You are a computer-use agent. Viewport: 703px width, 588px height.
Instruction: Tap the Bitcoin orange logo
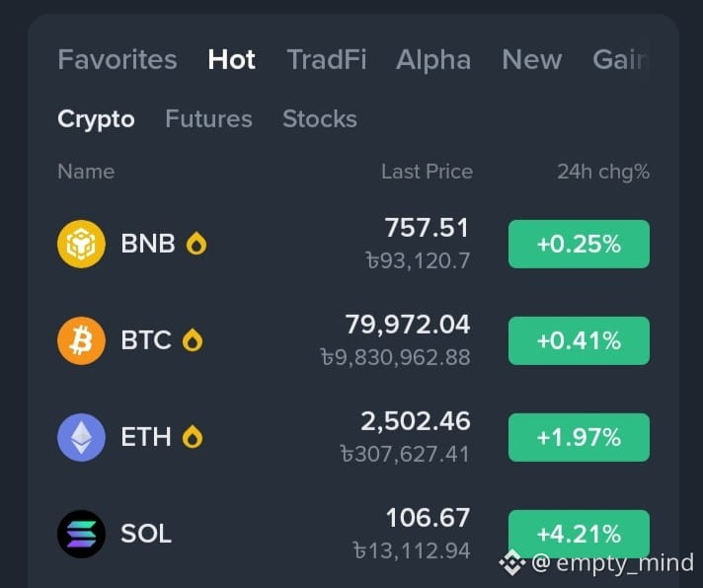click(x=81, y=340)
